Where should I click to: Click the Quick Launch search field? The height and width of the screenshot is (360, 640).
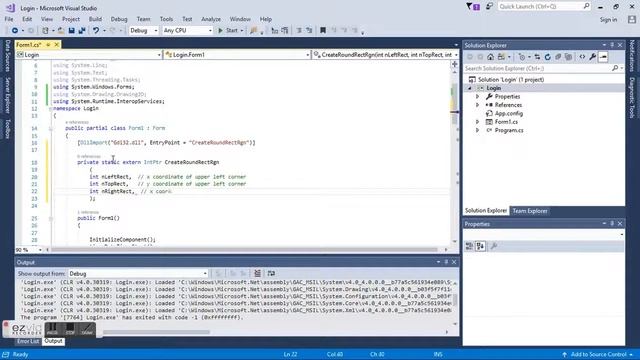coord(544,7)
